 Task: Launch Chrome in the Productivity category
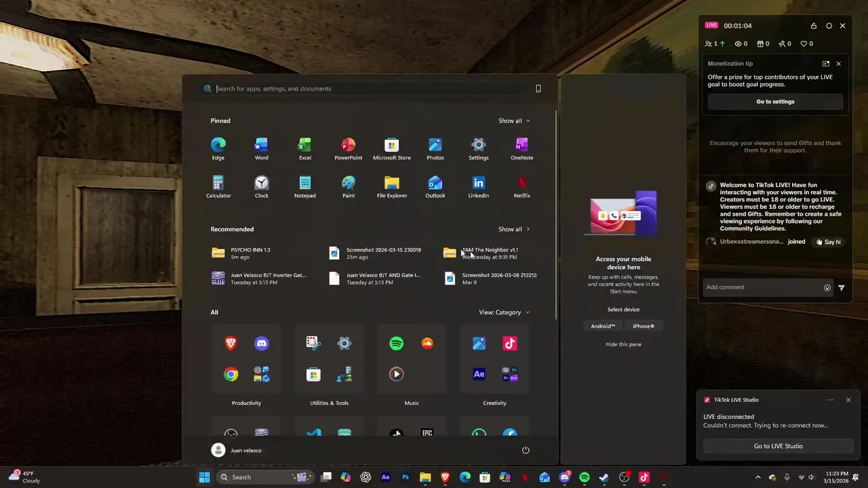(231, 374)
